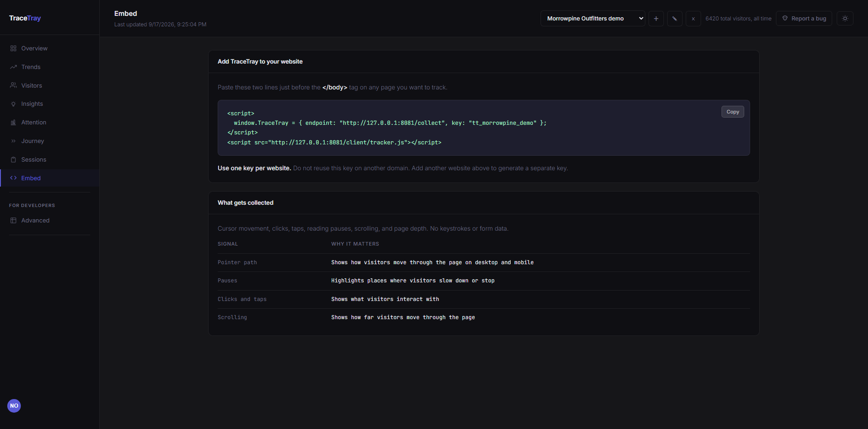This screenshot has width=868, height=429.
Task: Click 'Highlights places where visitors slow down' text
Action: click(x=413, y=281)
